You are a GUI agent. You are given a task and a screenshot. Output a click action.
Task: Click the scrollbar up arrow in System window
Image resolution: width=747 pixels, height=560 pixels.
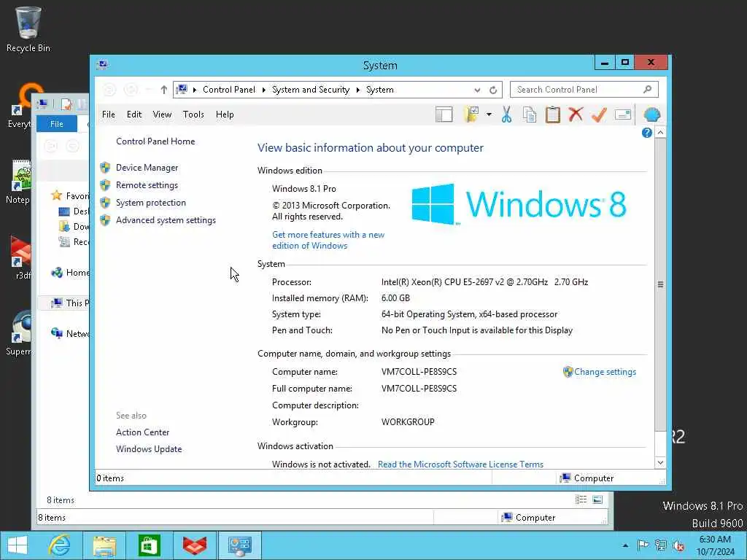(x=660, y=133)
